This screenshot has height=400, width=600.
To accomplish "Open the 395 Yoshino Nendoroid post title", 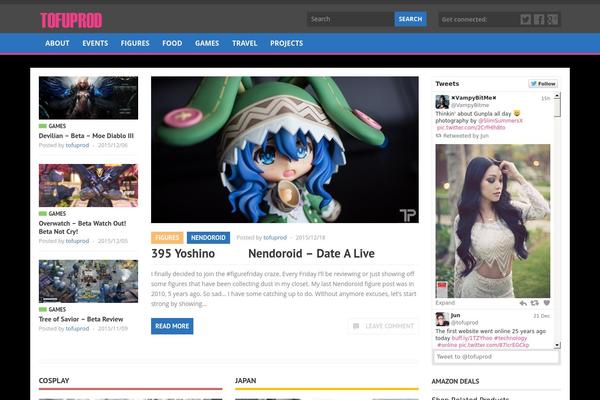I will click(263, 253).
